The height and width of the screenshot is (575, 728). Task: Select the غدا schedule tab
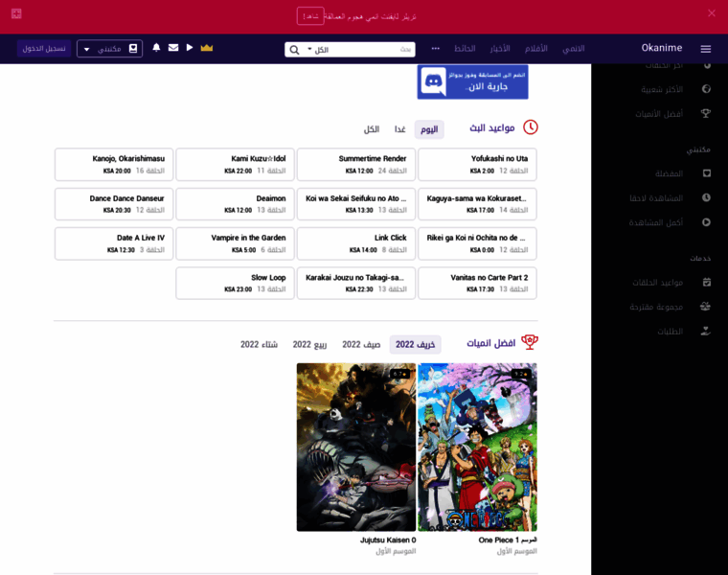tap(399, 129)
